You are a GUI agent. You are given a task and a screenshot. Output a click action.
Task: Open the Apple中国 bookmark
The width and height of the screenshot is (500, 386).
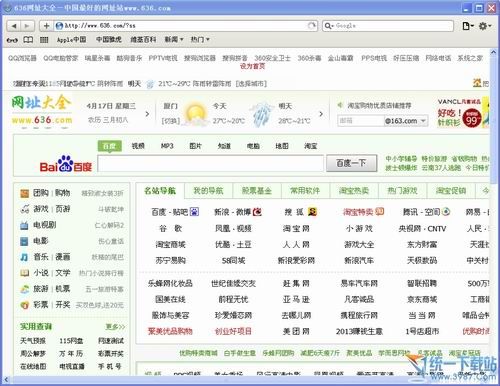click(x=71, y=40)
